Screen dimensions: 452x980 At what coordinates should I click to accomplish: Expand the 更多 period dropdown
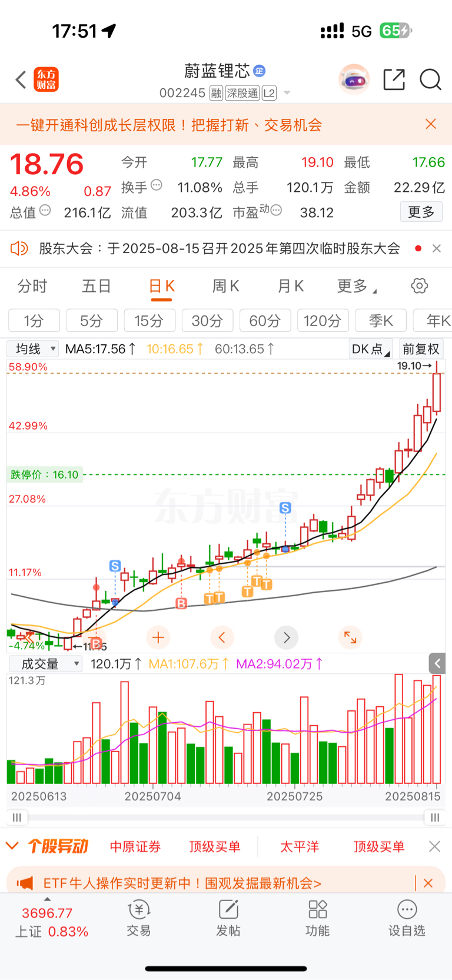point(357,286)
